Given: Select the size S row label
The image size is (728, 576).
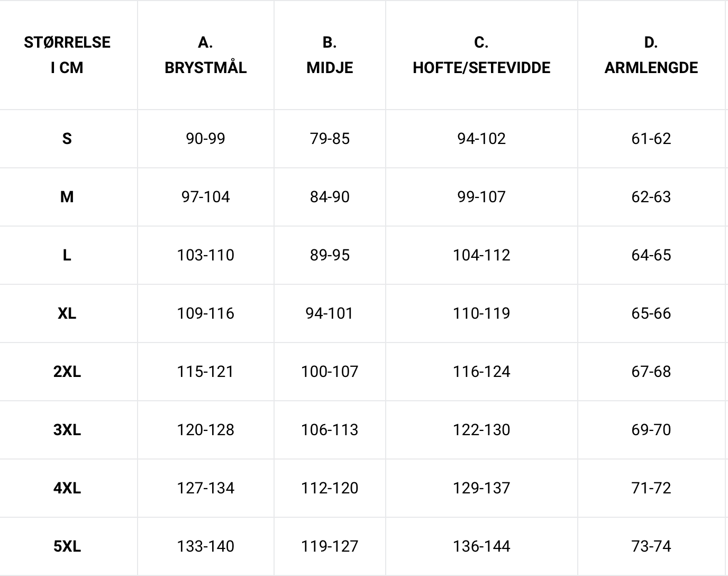Looking at the screenshot, I should tap(67, 139).
